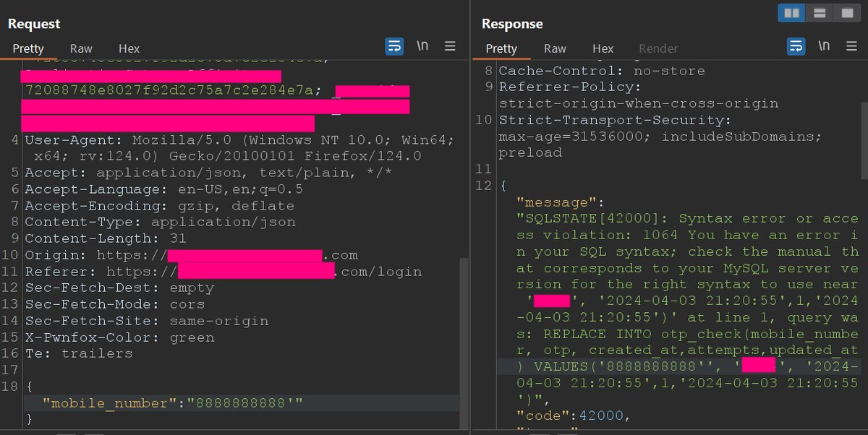Open the Hex tab in the Response panel
This screenshot has width=868, height=435.
click(x=603, y=48)
